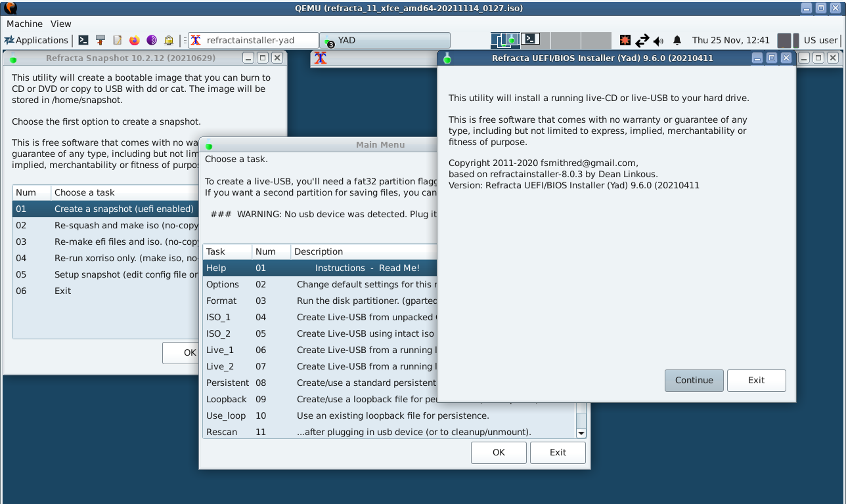846x504 pixels.
Task: Launch the terminal emulator from the panel
Action: [x=83, y=40]
